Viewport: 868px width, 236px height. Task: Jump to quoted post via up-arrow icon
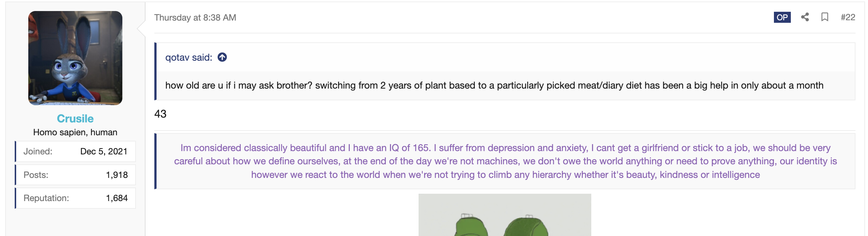coord(222,57)
